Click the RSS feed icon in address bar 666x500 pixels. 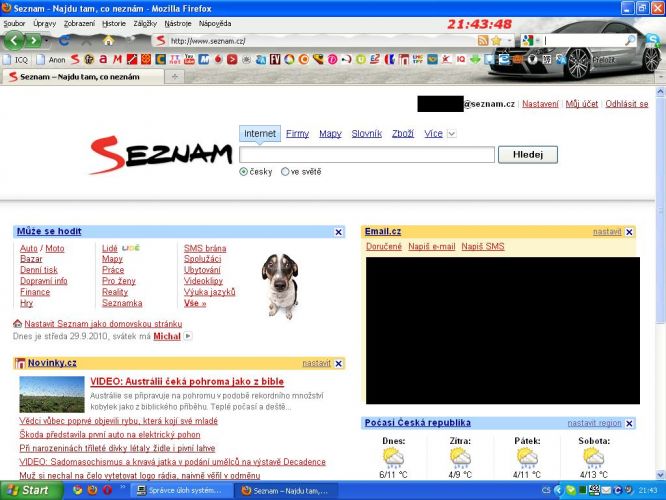(483, 41)
